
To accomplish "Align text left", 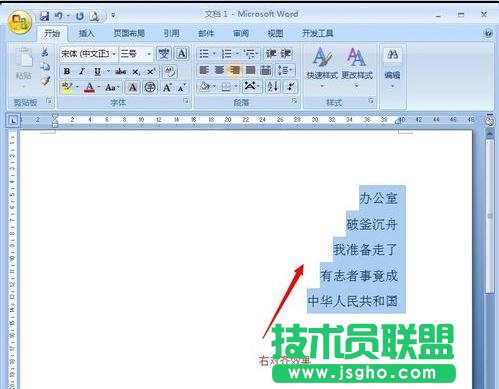I will (x=204, y=70).
